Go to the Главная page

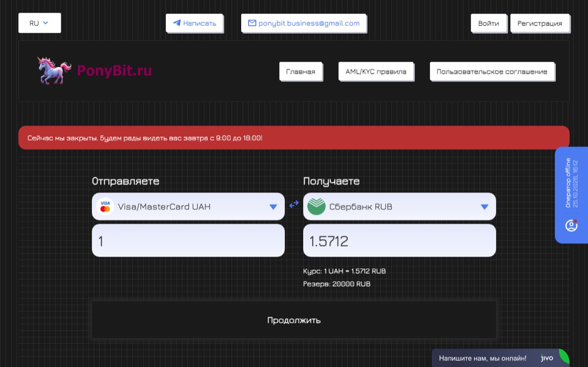[x=300, y=71]
